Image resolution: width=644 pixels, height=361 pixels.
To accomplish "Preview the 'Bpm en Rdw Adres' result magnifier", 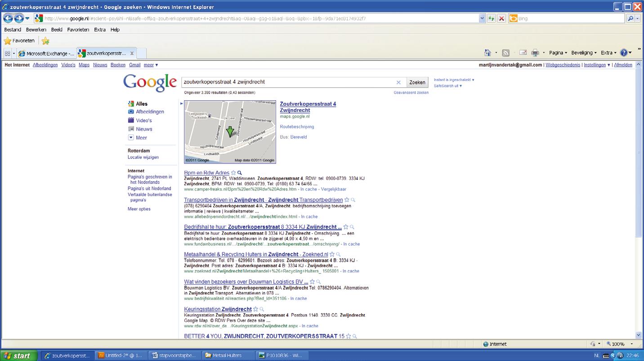I will (240, 173).
